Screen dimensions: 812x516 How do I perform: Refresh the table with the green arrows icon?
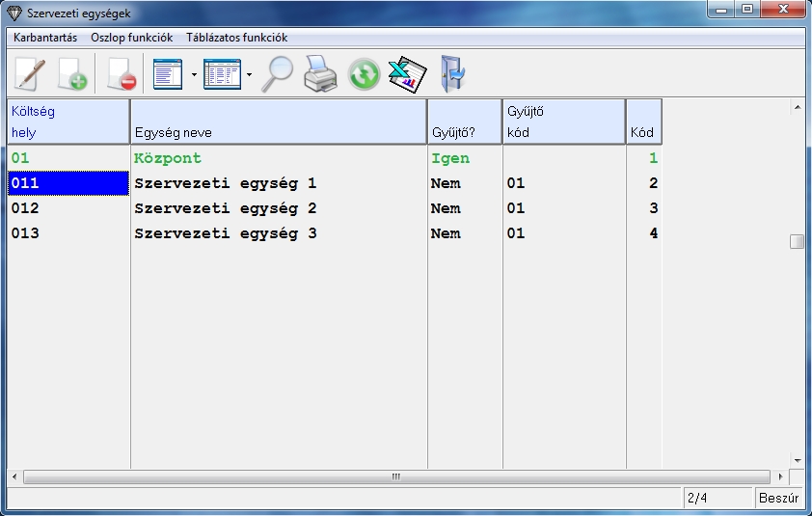tap(364, 74)
